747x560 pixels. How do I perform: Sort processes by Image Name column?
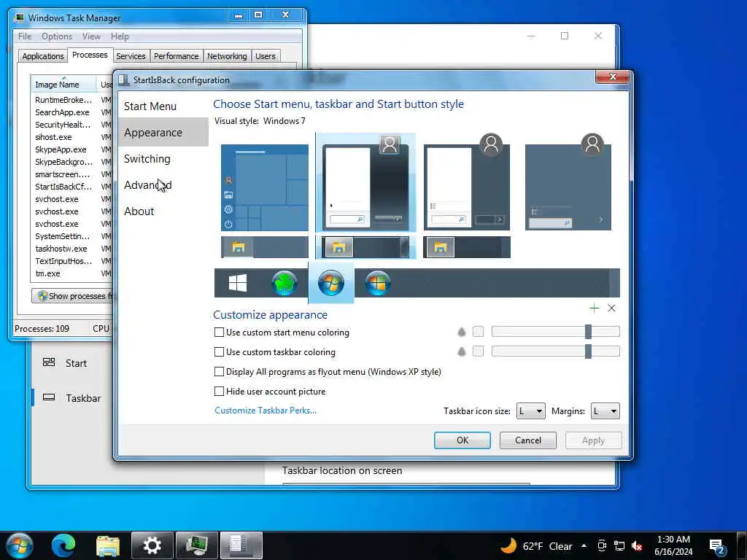click(x=63, y=85)
